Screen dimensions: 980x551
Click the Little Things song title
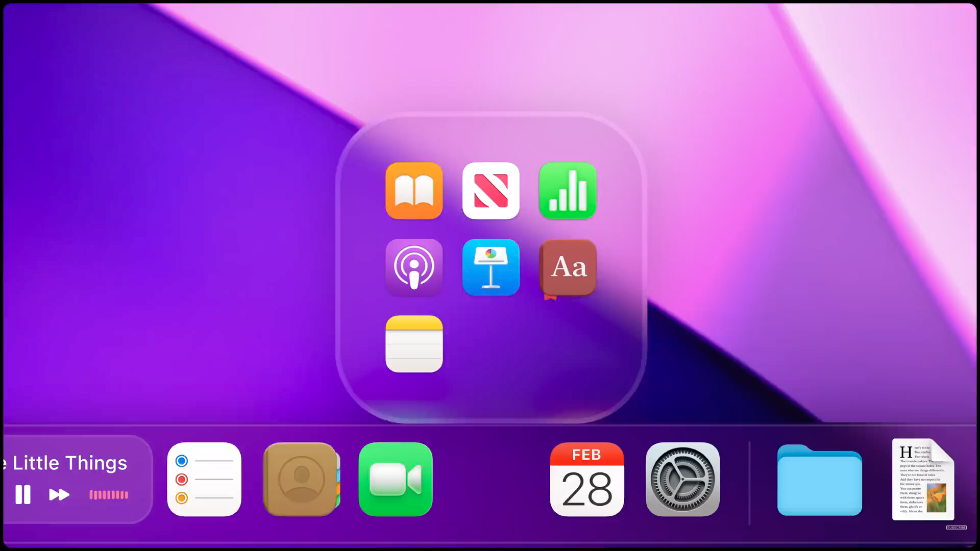[69, 463]
